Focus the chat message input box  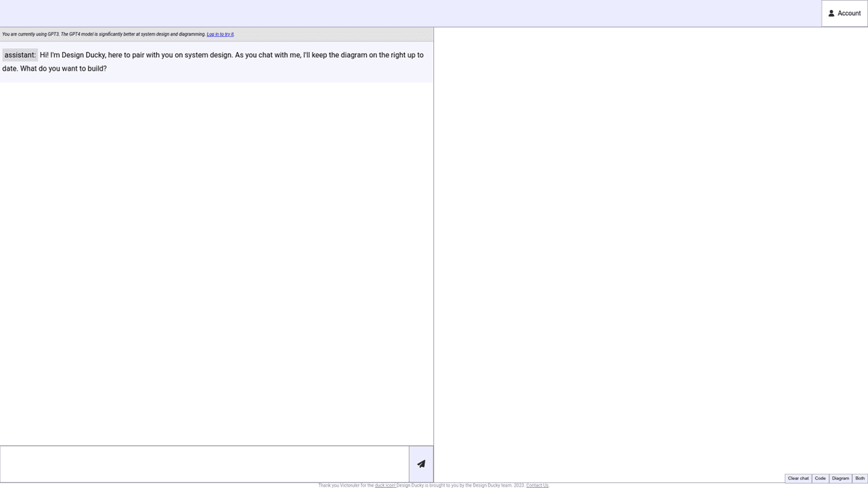pyautogui.click(x=205, y=464)
